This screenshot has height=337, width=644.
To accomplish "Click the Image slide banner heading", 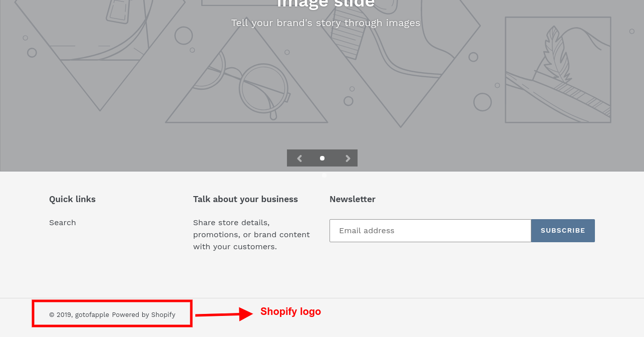I will [326, 4].
